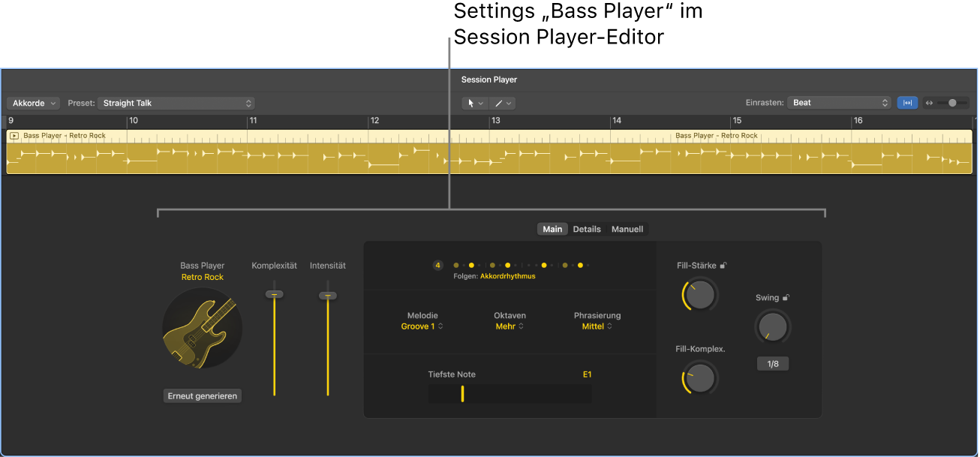The image size is (980, 457).
Task: Turn the Fill-Stärke knob
Action: pyautogui.click(x=699, y=295)
